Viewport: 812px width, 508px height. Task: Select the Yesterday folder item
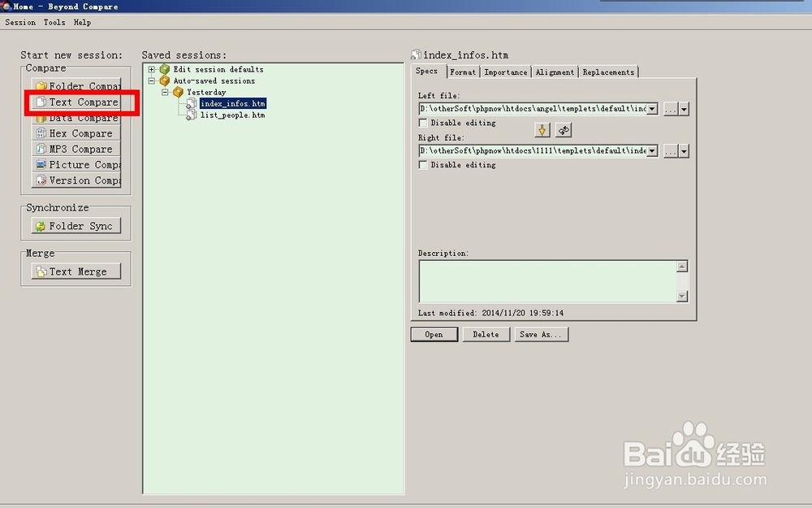(206, 93)
